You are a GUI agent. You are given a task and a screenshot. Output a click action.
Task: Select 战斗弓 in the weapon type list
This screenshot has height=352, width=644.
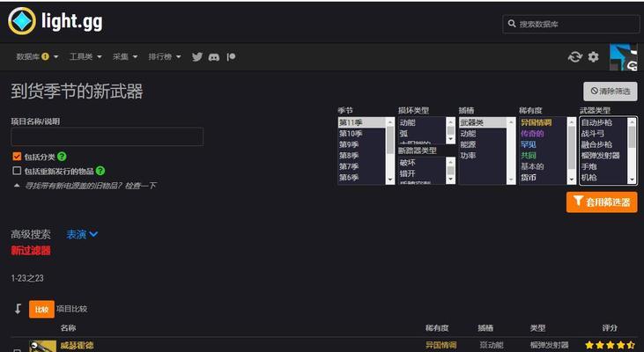coord(603,134)
